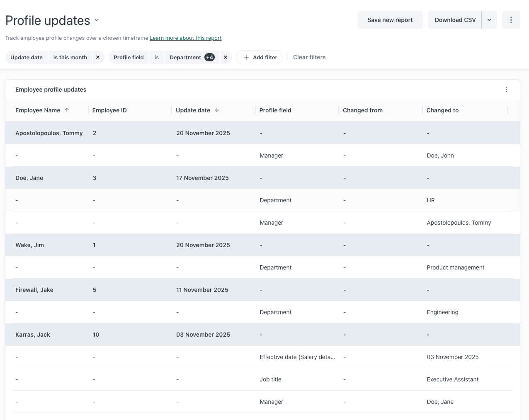529x420 pixels.
Task: Open the Employee profile updates table options menu
Action: click(x=506, y=90)
